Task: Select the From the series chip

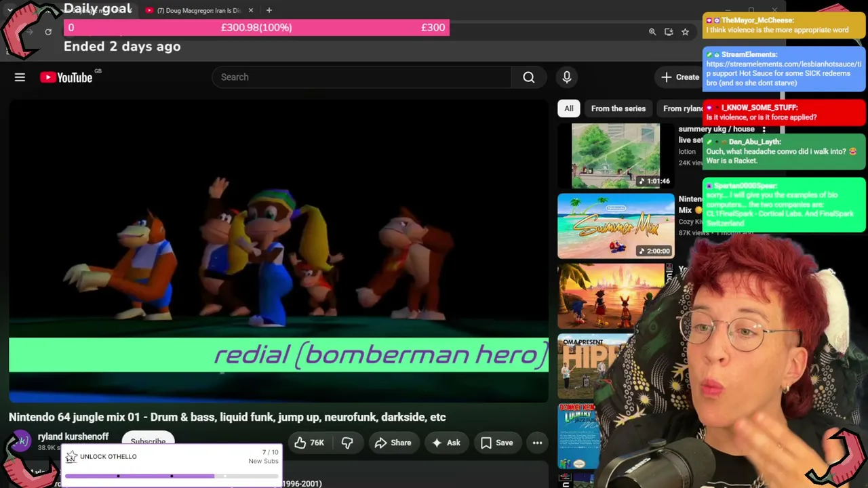Action: (x=618, y=108)
